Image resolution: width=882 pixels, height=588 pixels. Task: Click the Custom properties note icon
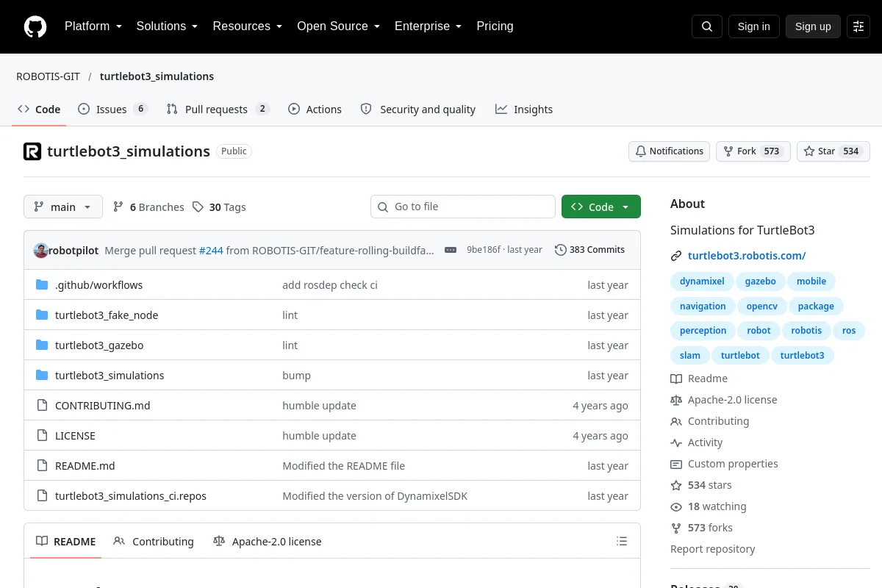(x=676, y=464)
